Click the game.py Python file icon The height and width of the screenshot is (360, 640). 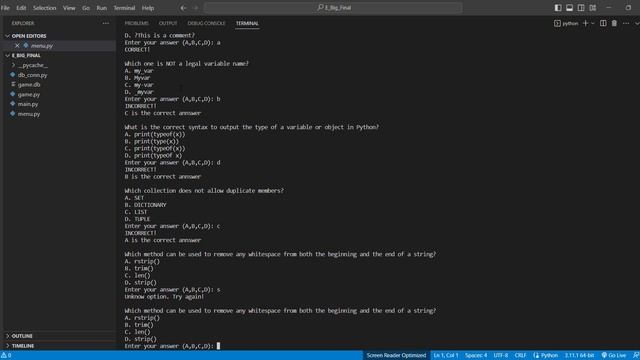tap(13, 94)
